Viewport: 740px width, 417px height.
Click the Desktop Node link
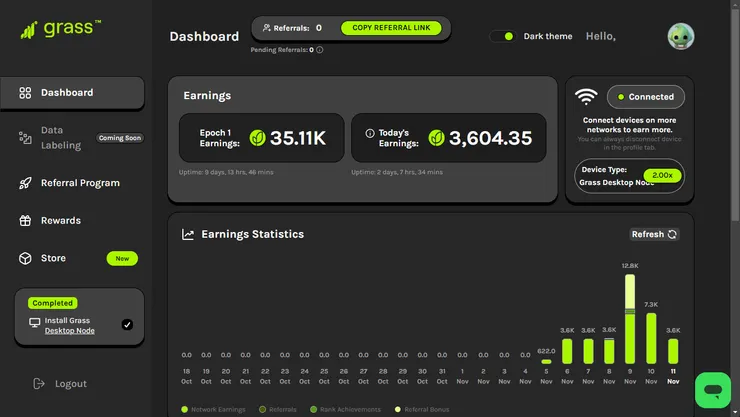click(70, 331)
